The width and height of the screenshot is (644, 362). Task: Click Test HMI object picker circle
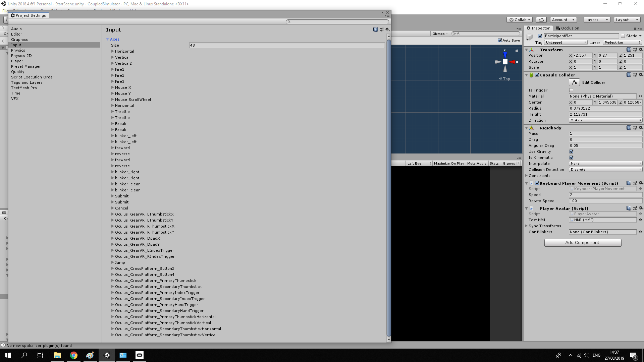tap(640, 220)
